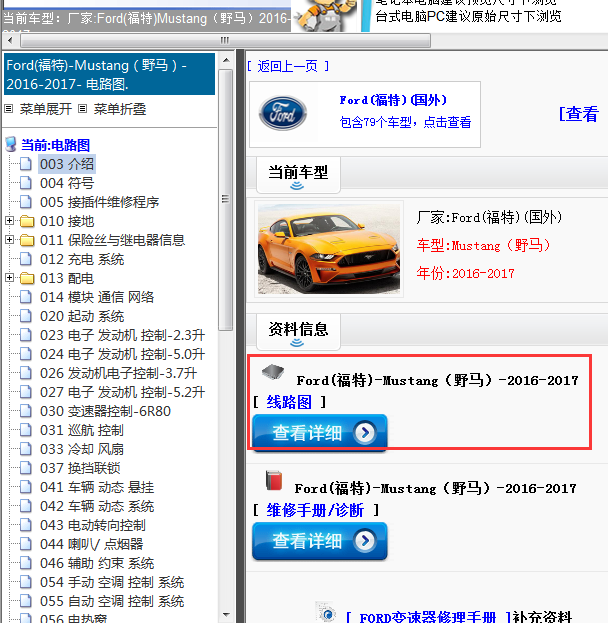The height and width of the screenshot is (623, 608).
Task: Click the Ford oval logo
Action: tap(283, 113)
